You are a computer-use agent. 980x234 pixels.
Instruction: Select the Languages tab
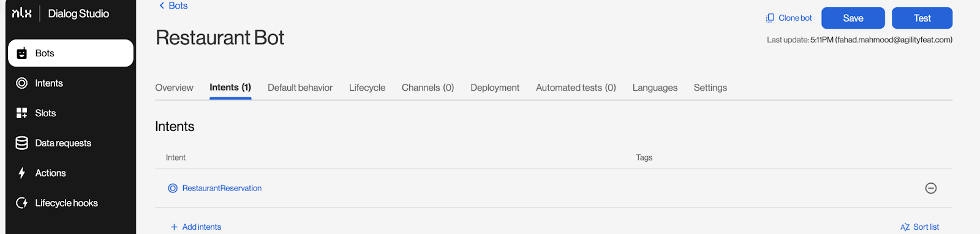coord(655,88)
